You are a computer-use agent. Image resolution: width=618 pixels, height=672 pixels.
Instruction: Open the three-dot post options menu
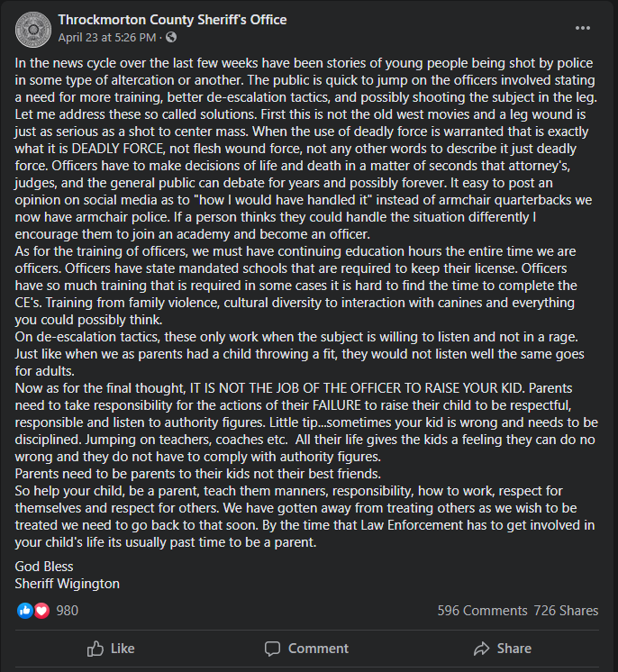(x=583, y=28)
